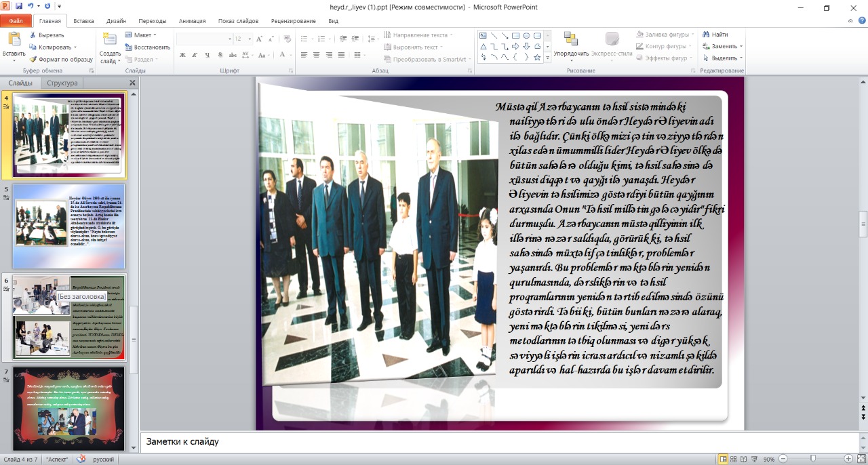This screenshot has height=465, width=868.
Task: Align text to the left
Action: click(304, 55)
